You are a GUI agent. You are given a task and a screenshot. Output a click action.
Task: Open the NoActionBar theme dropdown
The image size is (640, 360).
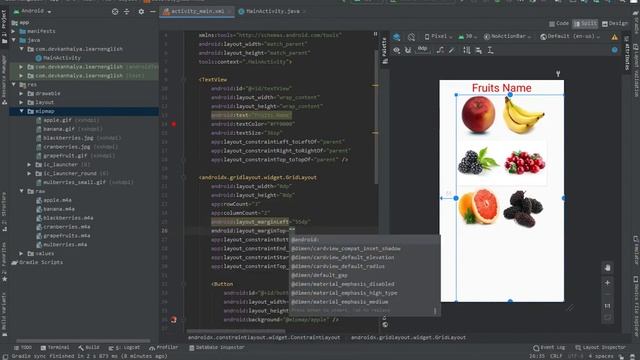[x=507, y=37]
